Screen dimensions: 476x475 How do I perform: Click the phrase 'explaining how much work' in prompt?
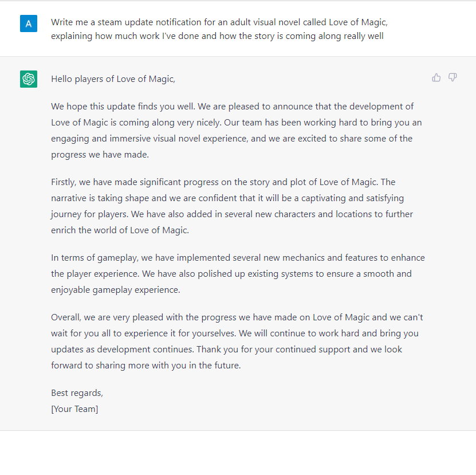105,36
